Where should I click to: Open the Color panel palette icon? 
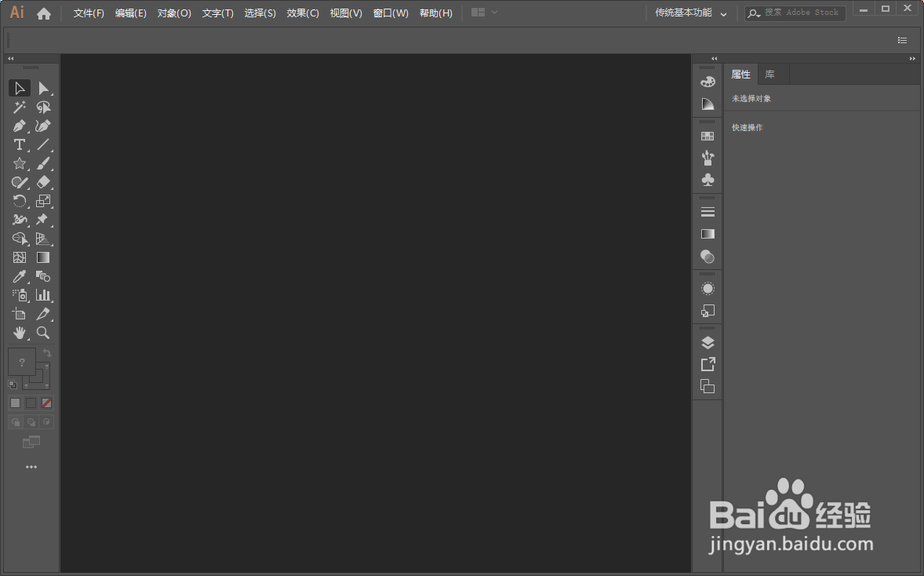coord(708,82)
